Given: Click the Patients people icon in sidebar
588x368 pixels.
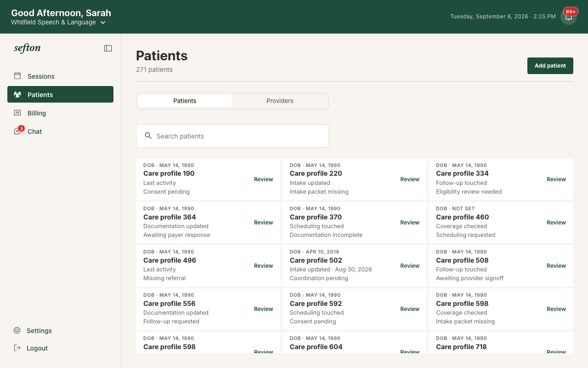Looking at the screenshot, I should [x=17, y=94].
